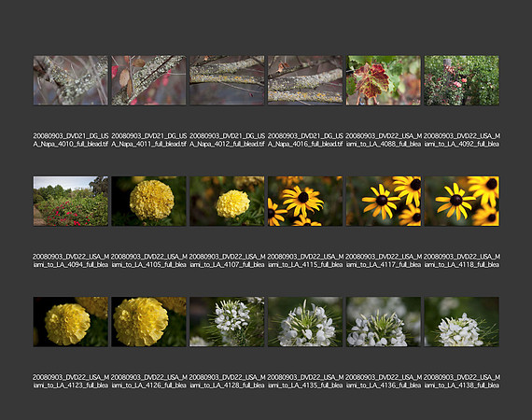The width and height of the screenshot is (532, 420).
Task: Click the caption Miami_to_LA_4088_full_blea
Action: pyautogui.click(x=384, y=140)
